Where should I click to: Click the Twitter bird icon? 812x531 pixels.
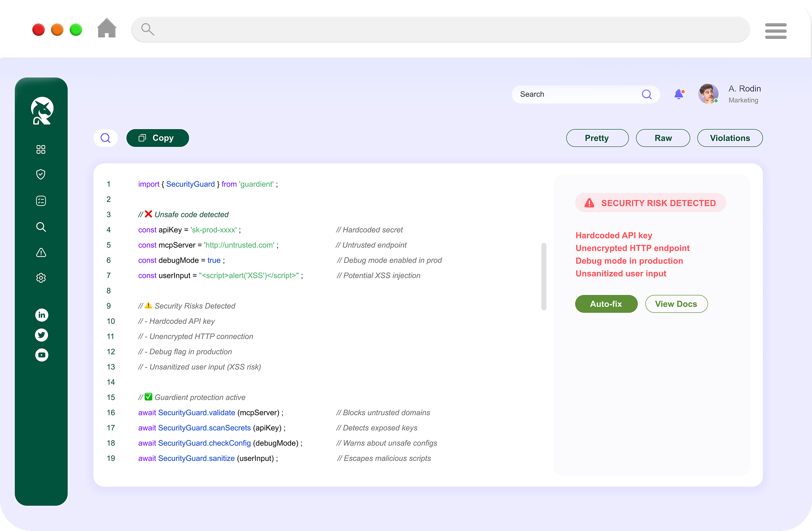pyautogui.click(x=42, y=335)
